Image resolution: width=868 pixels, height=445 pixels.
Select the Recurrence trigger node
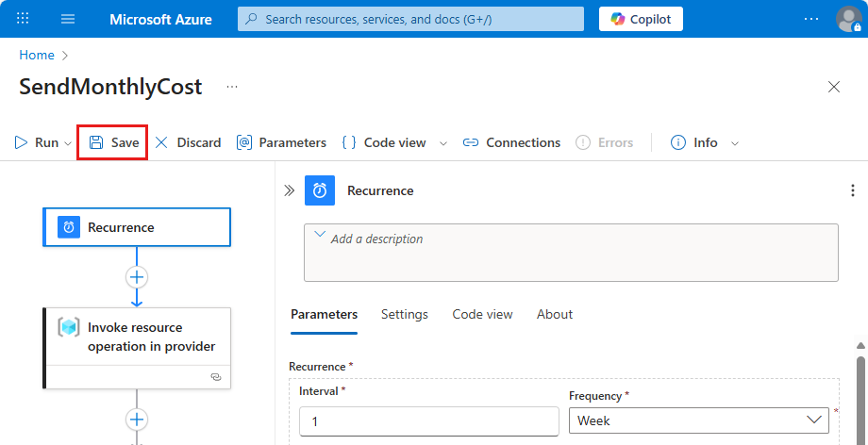[x=137, y=227]
